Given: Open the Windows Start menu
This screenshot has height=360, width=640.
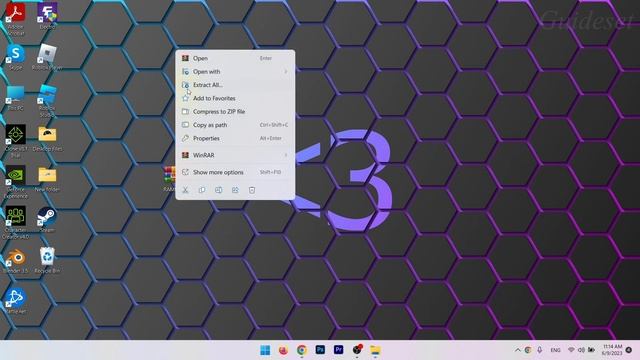Looking at the screenshot, I should [x=265, y=350].
